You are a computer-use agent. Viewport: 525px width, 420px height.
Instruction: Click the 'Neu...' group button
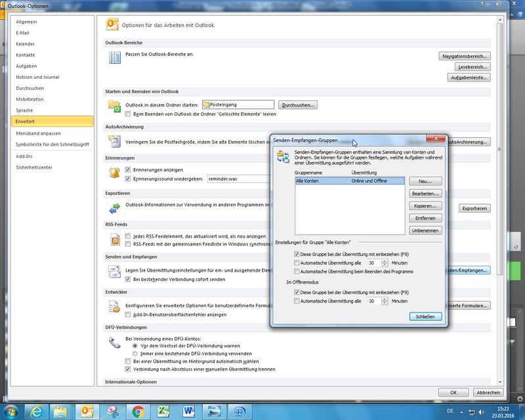click(x=425, y=181)
